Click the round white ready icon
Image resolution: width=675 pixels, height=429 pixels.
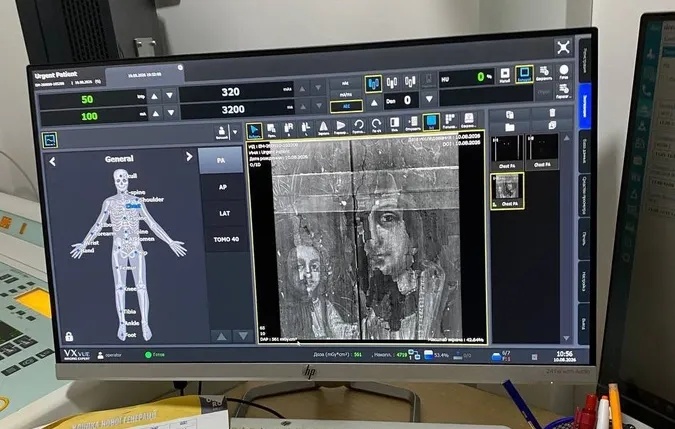coord(564,71)
